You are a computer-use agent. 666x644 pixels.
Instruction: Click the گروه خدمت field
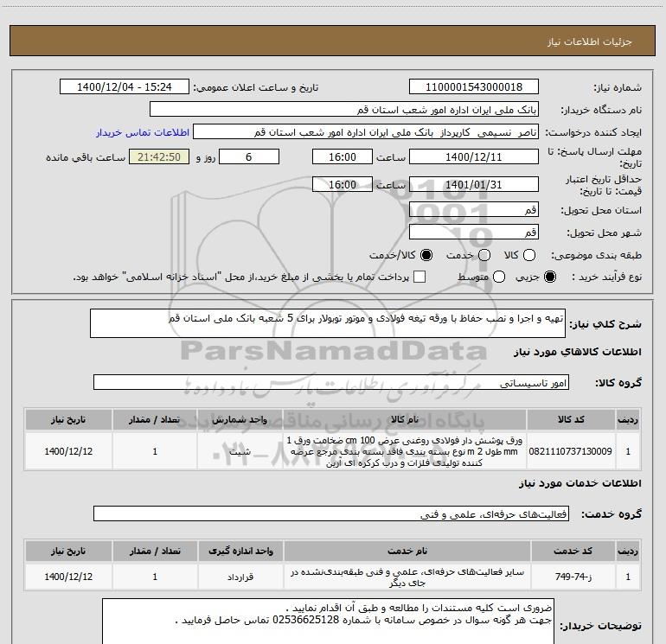331,513
